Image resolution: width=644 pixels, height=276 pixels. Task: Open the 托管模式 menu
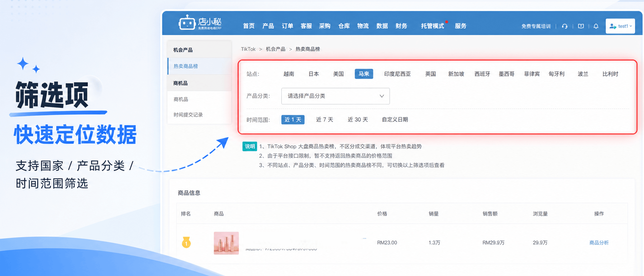click(x=433, y=26)
